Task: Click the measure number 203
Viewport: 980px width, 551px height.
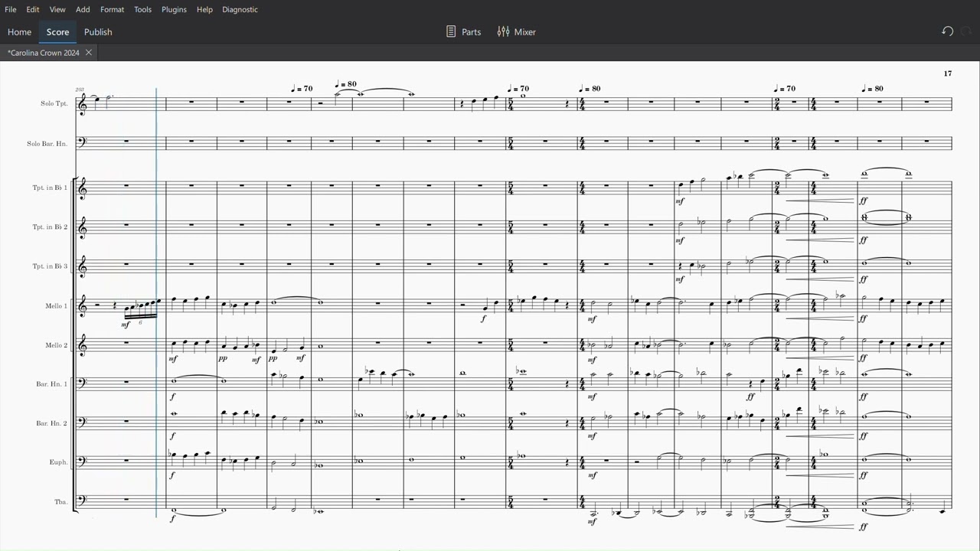Action: tap(80, 90)
